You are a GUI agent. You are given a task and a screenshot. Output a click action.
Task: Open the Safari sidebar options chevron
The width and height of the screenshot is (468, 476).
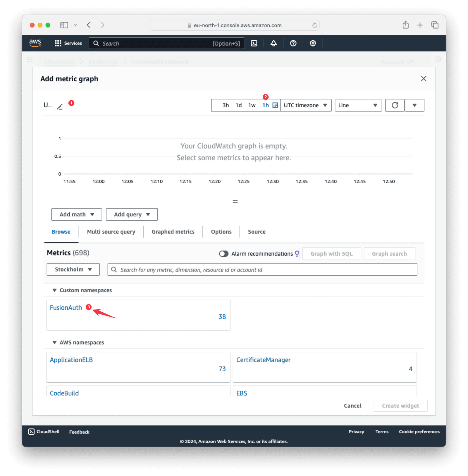tap(75, 25)
